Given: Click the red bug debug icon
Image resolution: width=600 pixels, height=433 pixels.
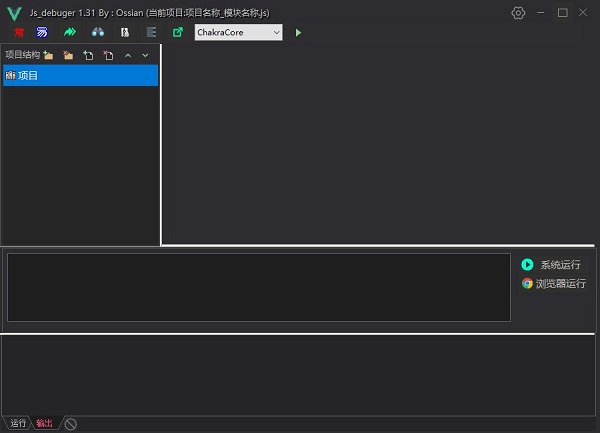Looking at the screenshot, I should (x=19, y=33).
